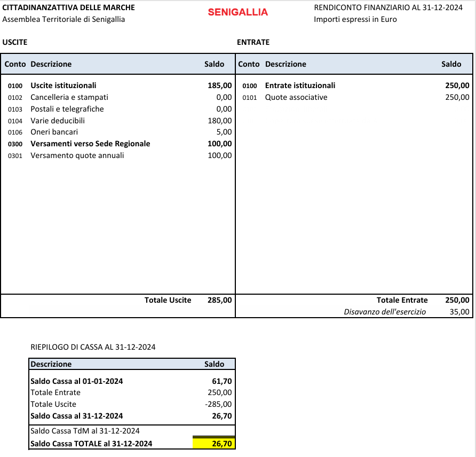Click the Uscite istituzionali row label
The height and width of the screenshot is (457, 476).
coord(63,85)
